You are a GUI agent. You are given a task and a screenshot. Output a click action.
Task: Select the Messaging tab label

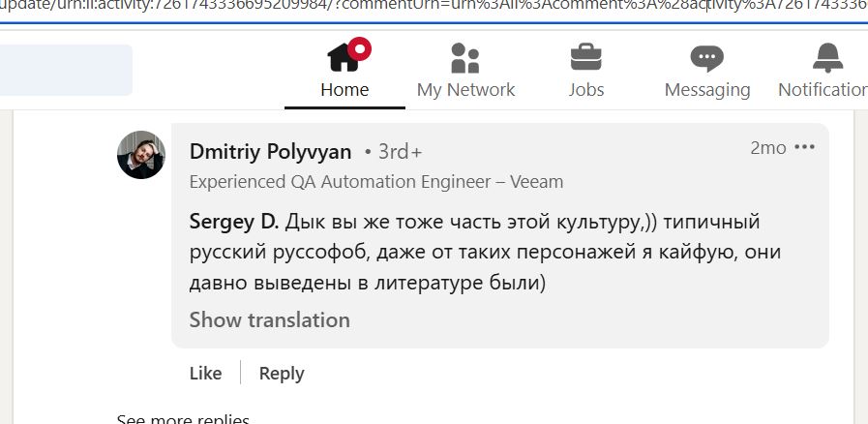707,90
